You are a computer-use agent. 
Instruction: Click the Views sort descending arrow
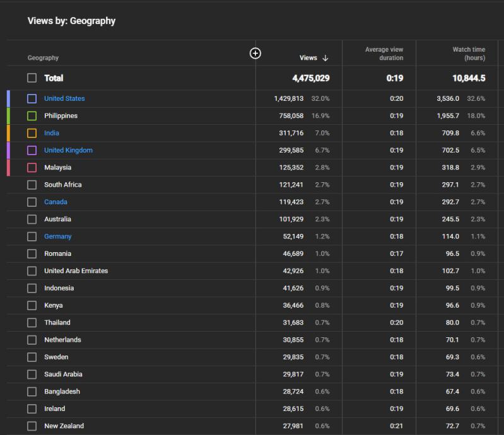(x=325, y=58)
